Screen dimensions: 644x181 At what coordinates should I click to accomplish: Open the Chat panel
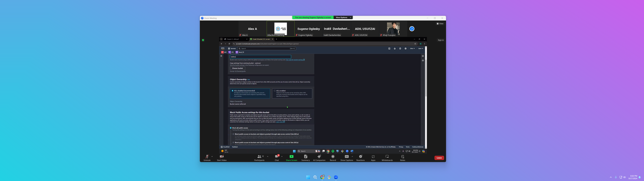tap(276, 156)
